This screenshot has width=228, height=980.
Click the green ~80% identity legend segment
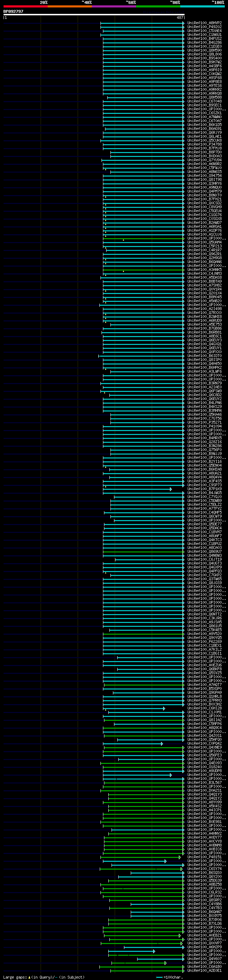(158, 6)
